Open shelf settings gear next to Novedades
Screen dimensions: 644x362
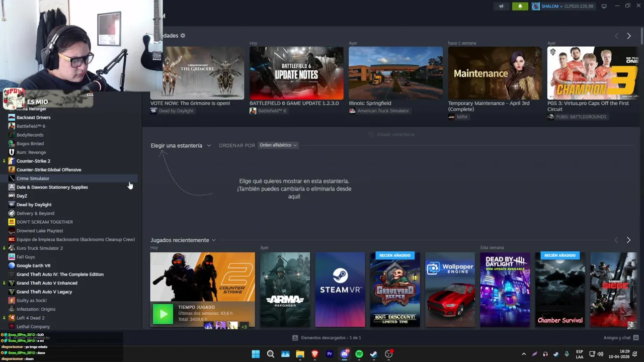[x=183, y=36]
